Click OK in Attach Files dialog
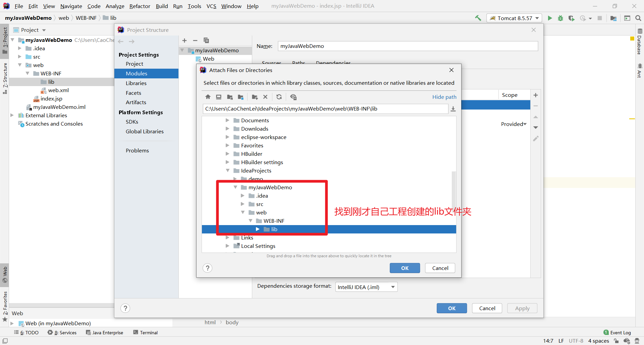 coord(405,268)
